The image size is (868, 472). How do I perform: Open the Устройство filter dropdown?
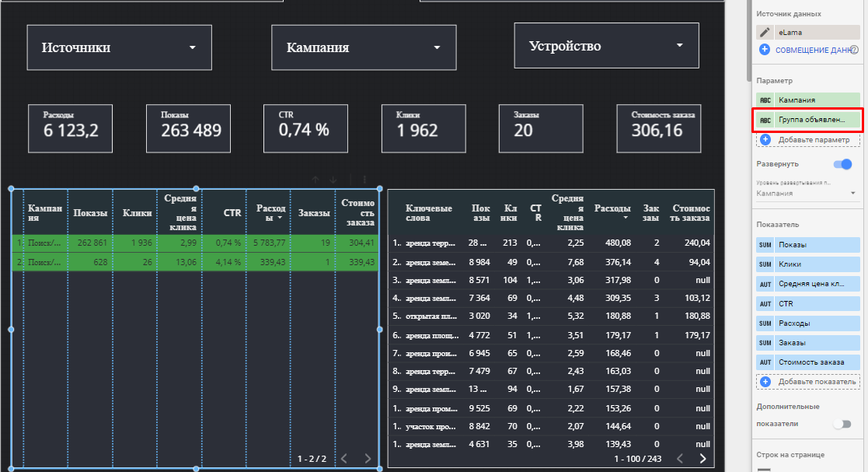point(606,46)
